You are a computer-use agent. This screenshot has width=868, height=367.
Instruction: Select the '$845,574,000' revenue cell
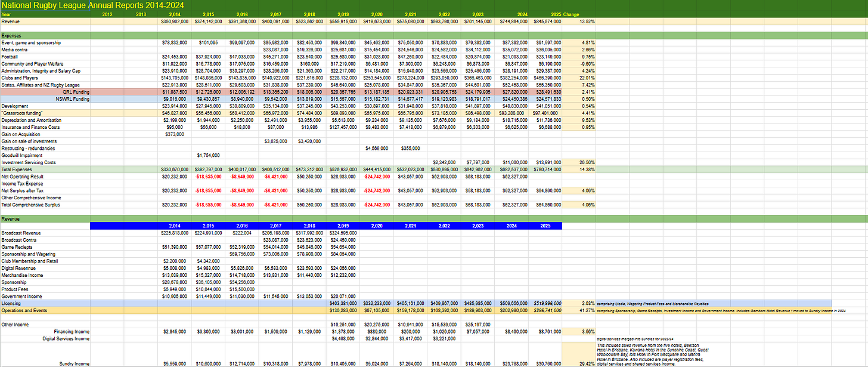click(x=545, y=21)
